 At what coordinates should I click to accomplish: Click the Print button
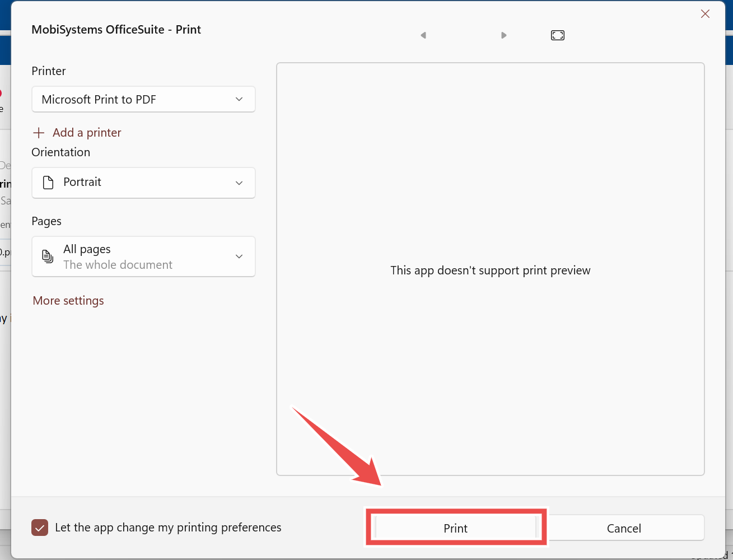(456, 528)
